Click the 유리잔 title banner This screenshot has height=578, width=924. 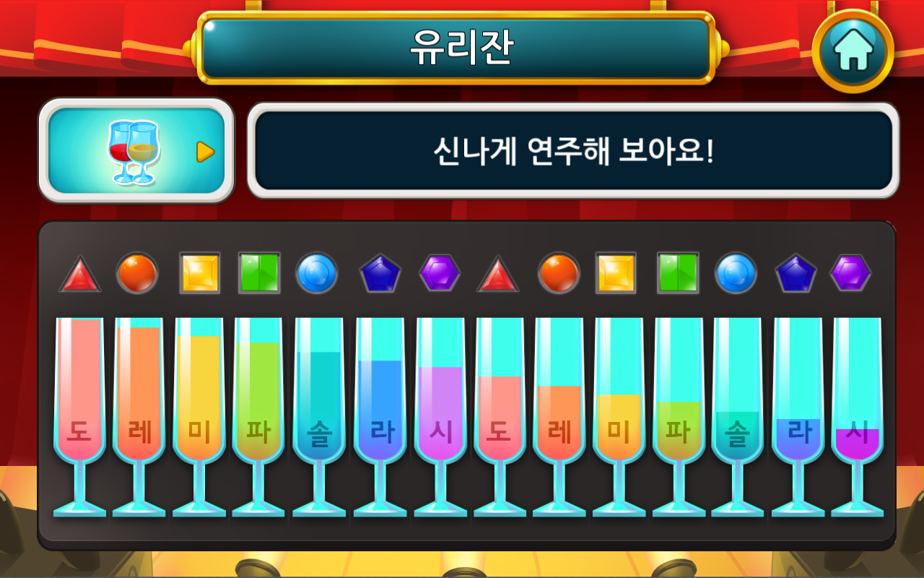click(456, 48)
